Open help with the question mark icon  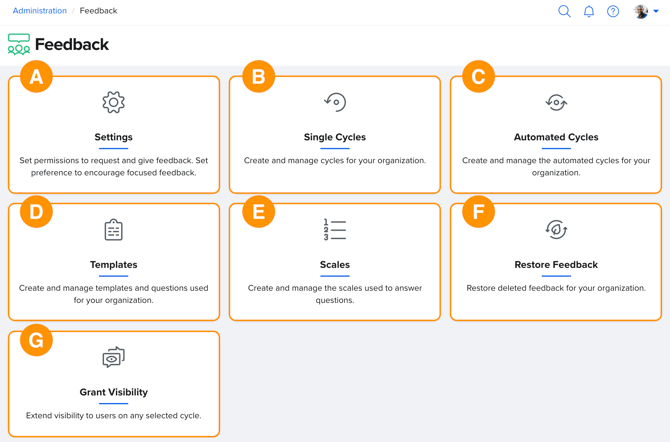pyautogui.click(x=613, y=11)
